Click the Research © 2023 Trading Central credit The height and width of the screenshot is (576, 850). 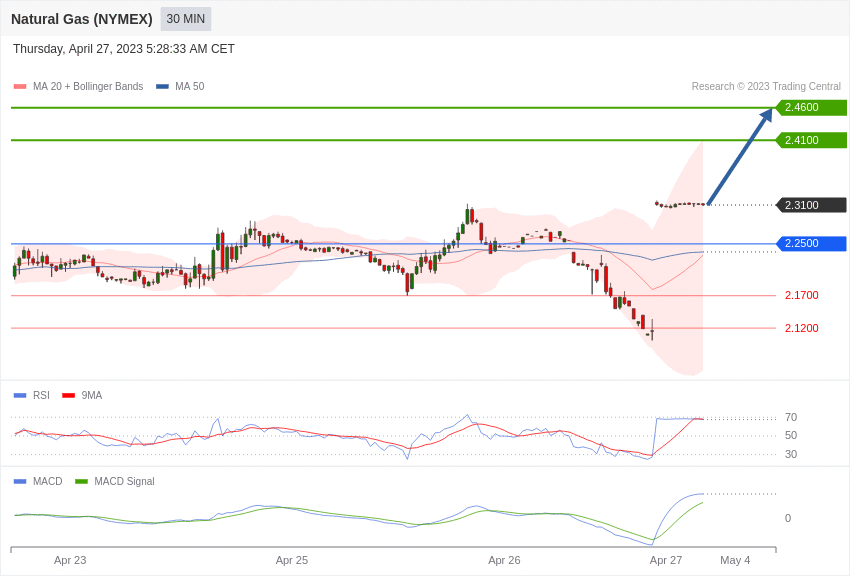[x=766, y=87]
